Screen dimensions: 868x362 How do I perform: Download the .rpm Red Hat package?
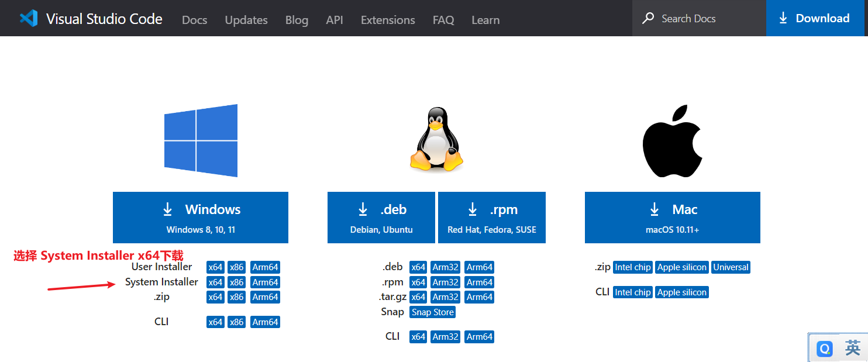(492, 218)
